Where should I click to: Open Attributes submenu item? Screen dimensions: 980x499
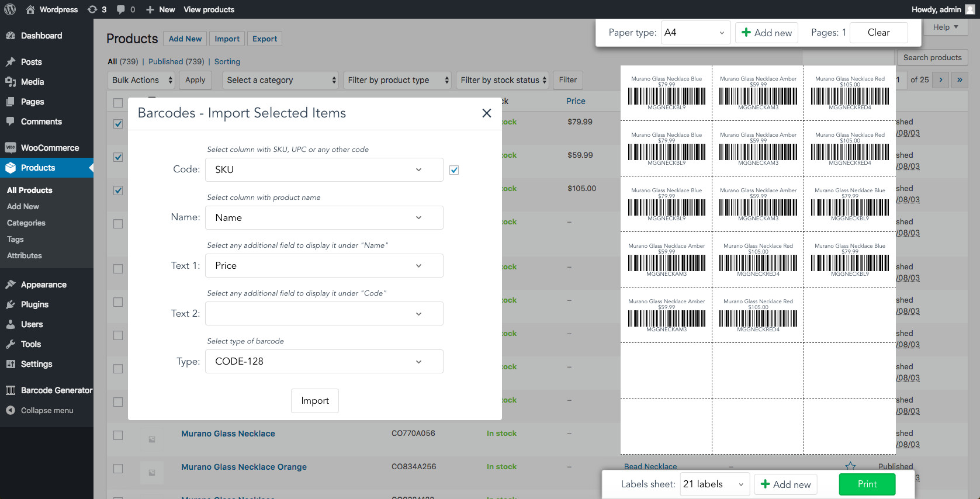coord(25,255)
